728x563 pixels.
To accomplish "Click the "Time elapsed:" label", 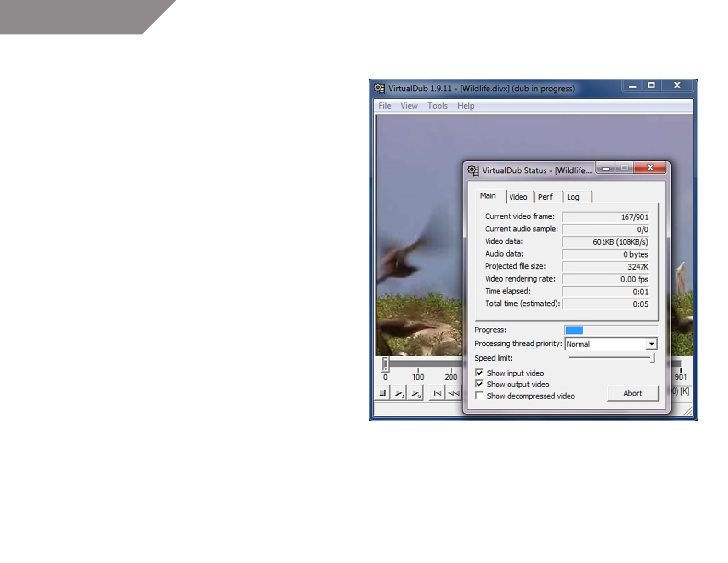I will [508, 291].
